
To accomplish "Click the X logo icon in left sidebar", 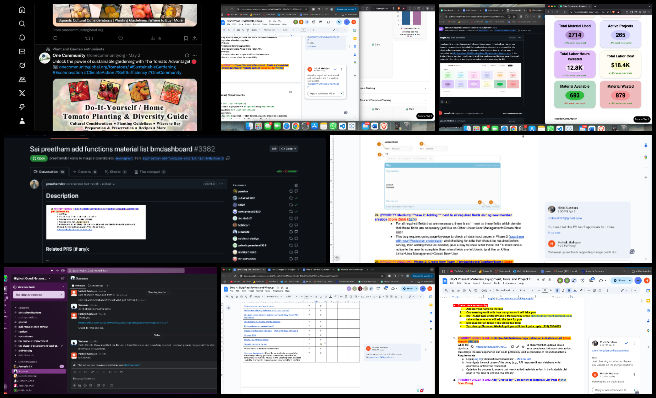I will click(x=22, y=93).
